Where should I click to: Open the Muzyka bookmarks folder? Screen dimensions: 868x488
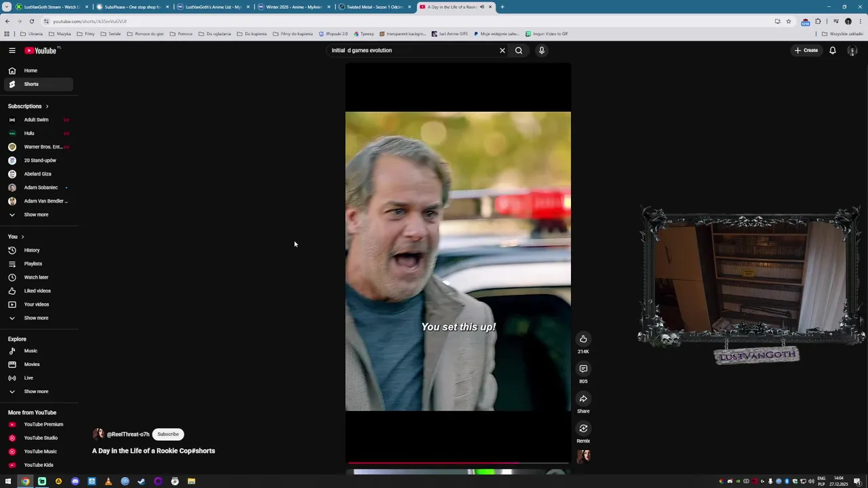point(60,34)
